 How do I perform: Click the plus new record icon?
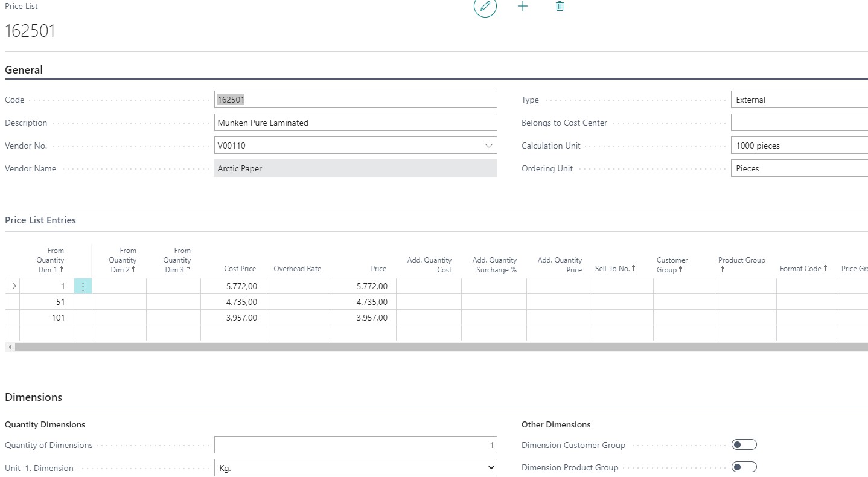[523, 6]
